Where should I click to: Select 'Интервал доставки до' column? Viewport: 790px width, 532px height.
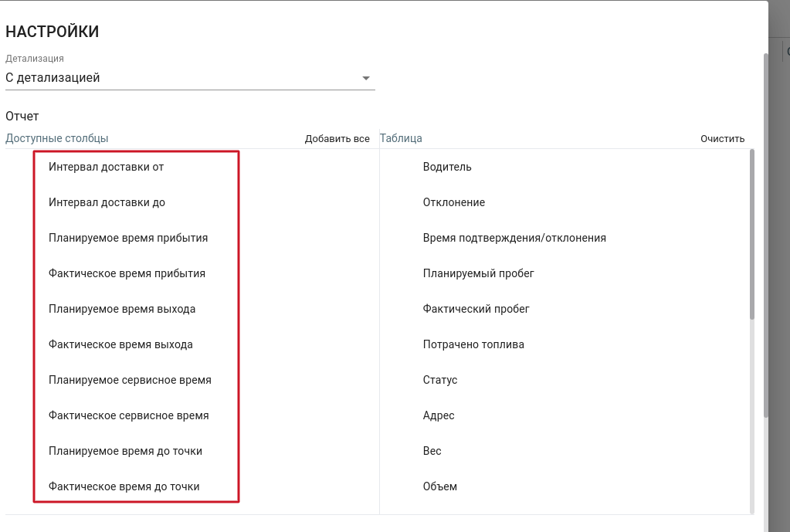click(107, 202)
